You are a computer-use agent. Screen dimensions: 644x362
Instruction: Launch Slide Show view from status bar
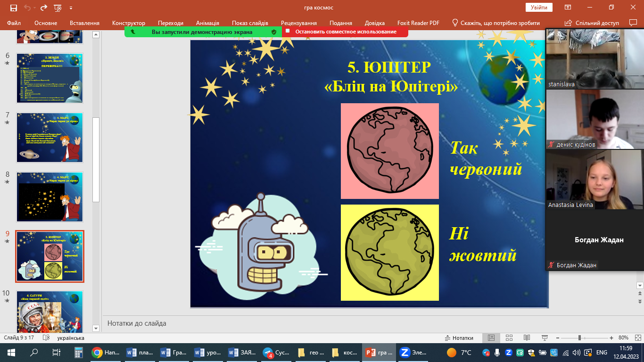point(545,338)
